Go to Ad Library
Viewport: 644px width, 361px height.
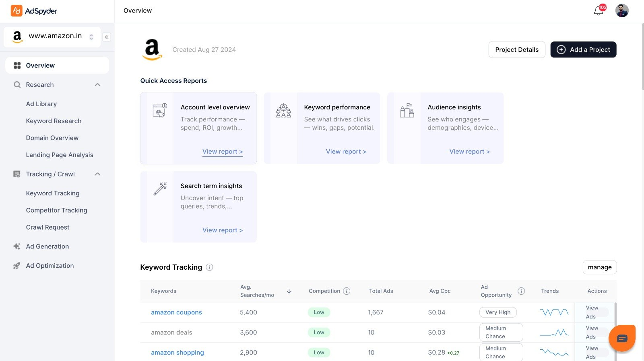[x=41, y=104]
